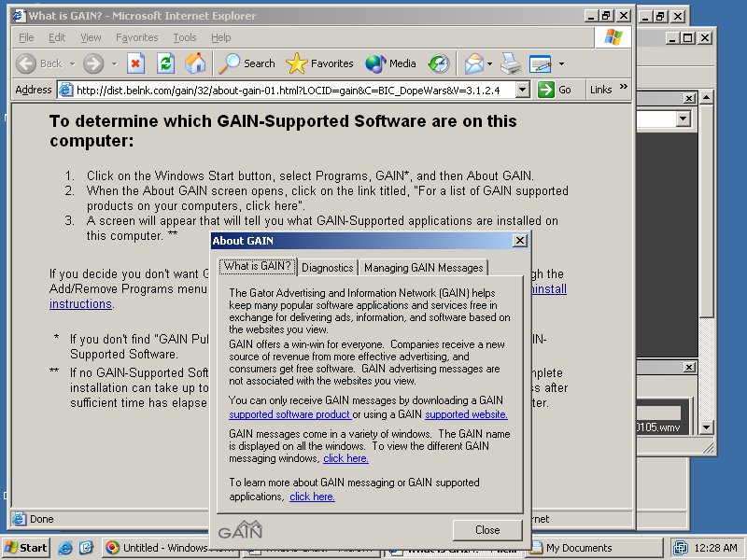This screenshot has width=747, height=560.
Task: Go to the Home page
Action: coord(195,63)
